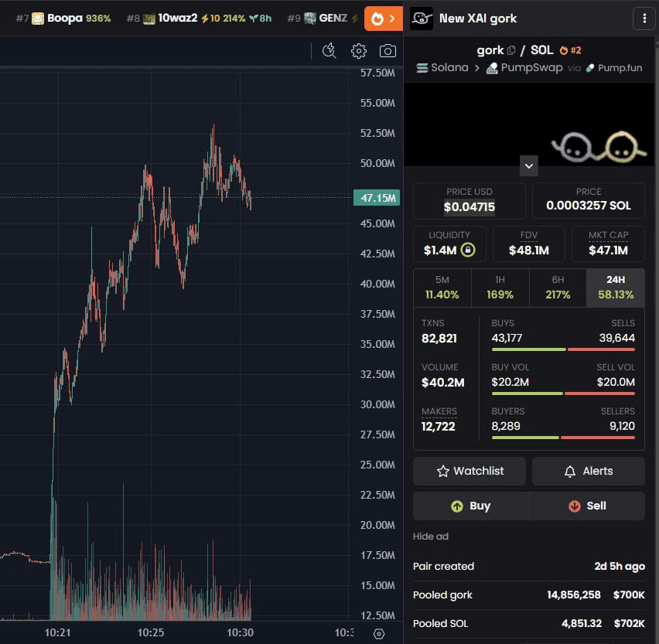Select the 1H timeframe tab
659x644 pixels.
coord(500,288)
